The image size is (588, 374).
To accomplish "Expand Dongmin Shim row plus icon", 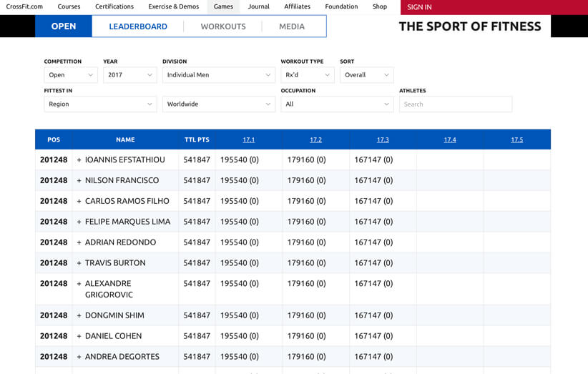I will pyautogui.click(x=79, y=315).
